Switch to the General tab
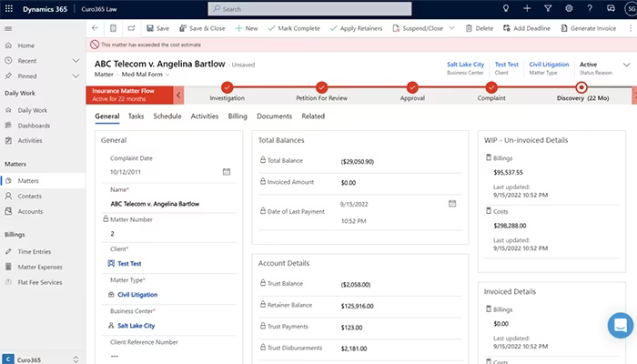 click(107, 116)
